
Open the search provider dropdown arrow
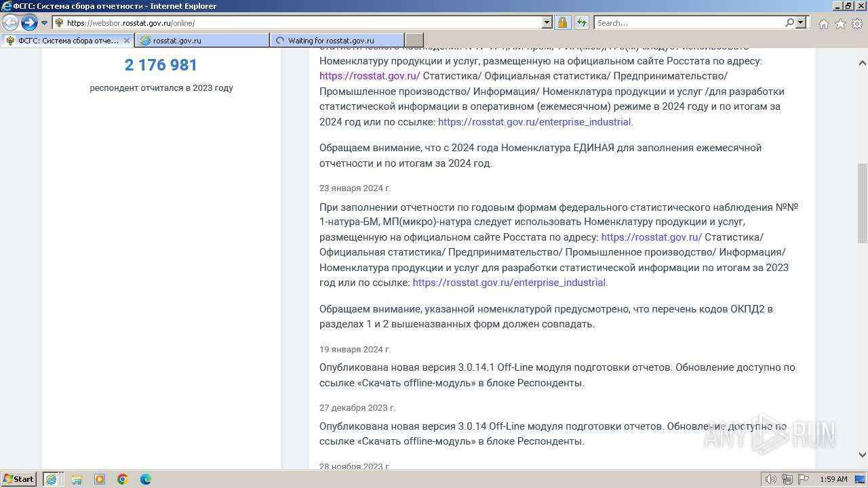[801, 23]
